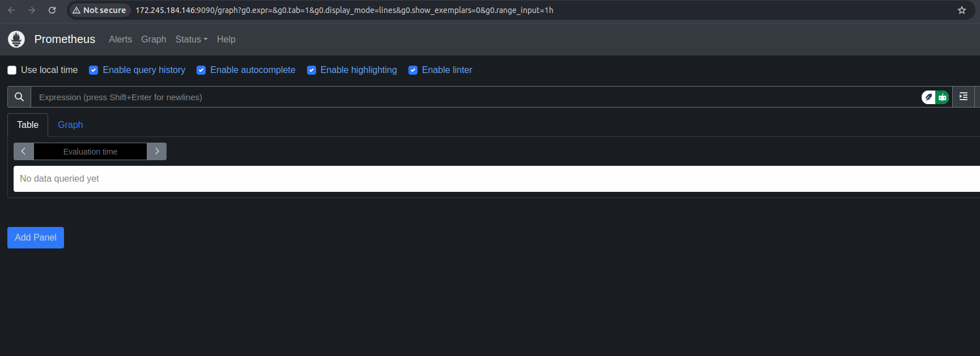Reload the page with browser refresh icon
This screenshot has height=356, width=980.
(52, 10)
